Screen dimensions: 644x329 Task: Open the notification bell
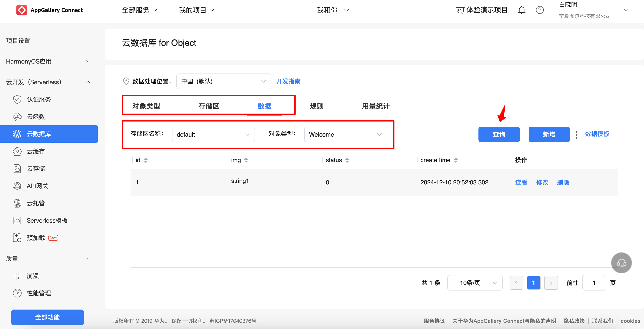click(x=521, y=10)
